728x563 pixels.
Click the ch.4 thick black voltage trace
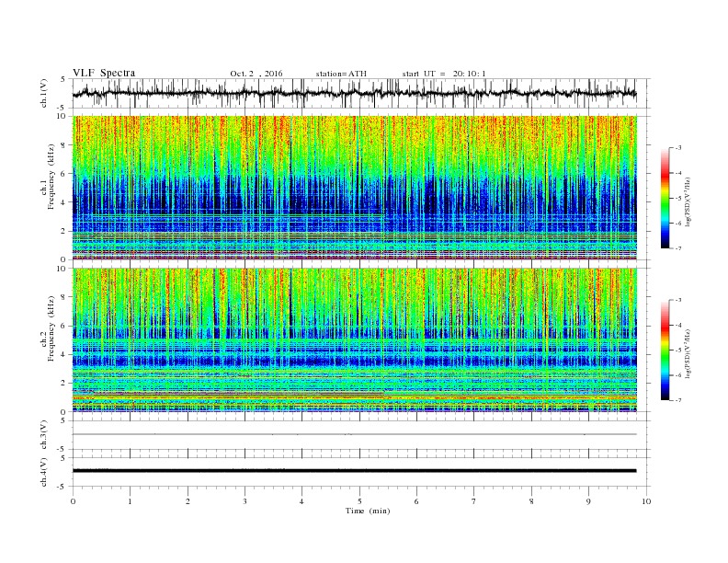[354, 471]
